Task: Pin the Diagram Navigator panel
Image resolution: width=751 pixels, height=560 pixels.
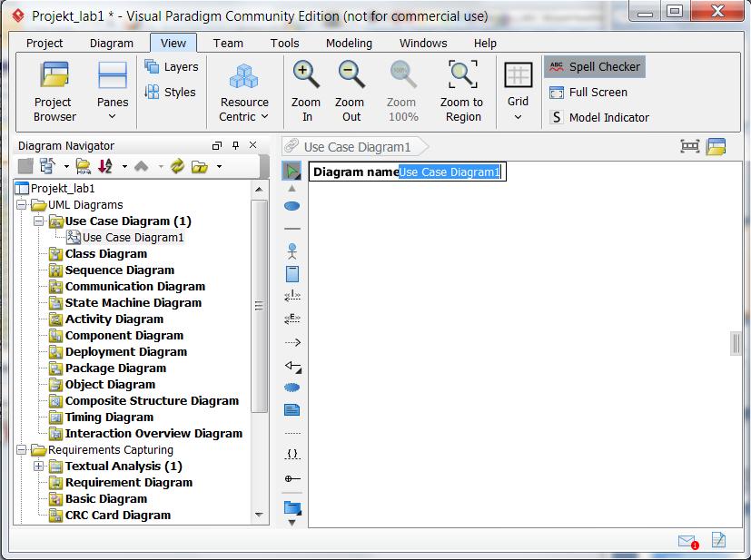Action: click(235, 145)
